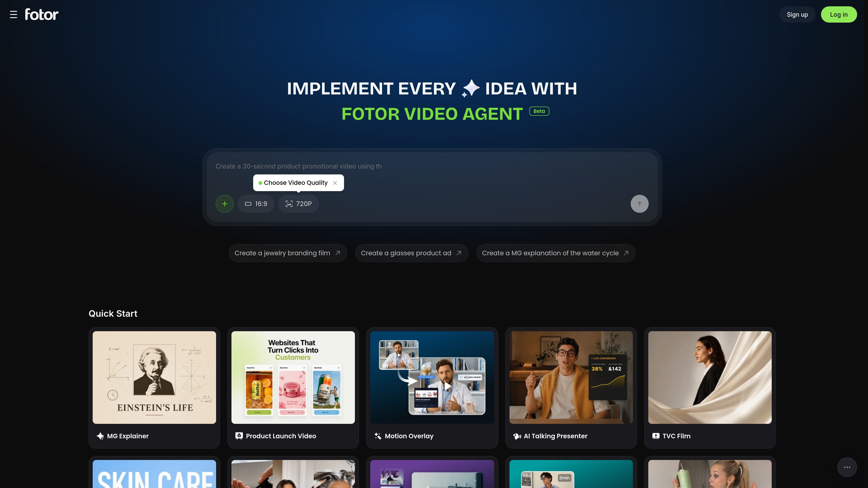
Task: Click the Sign up button
Action: point(797,14)
